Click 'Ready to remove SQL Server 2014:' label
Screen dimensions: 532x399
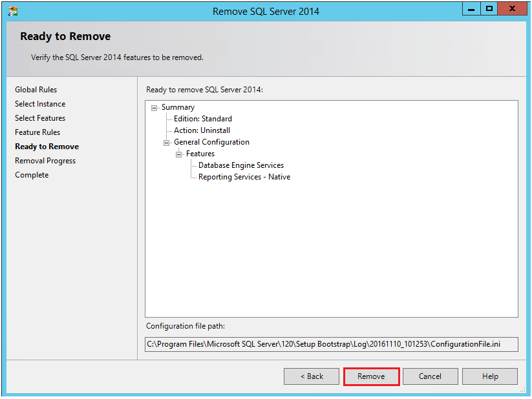(x=204, y=90)
